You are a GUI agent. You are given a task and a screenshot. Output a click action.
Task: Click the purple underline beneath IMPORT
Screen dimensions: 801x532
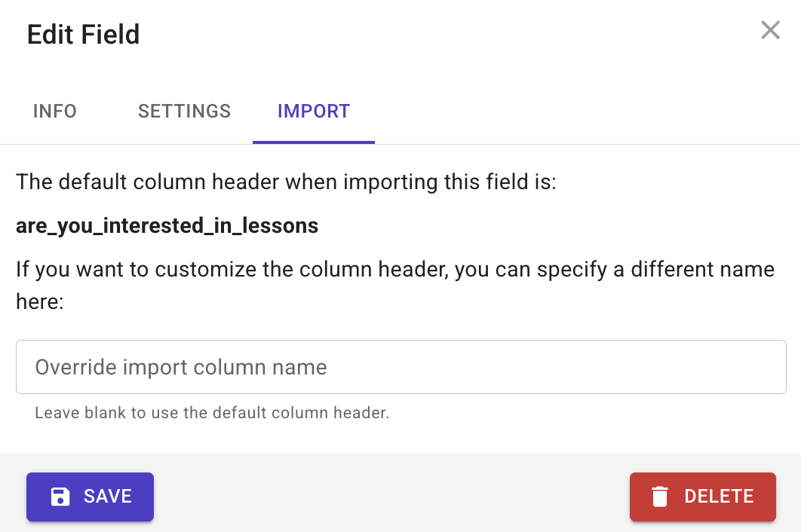point(314,142)
